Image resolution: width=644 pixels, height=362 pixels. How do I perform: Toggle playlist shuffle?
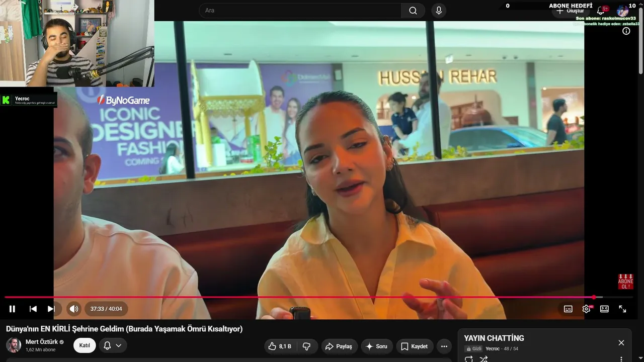point(484,359)
